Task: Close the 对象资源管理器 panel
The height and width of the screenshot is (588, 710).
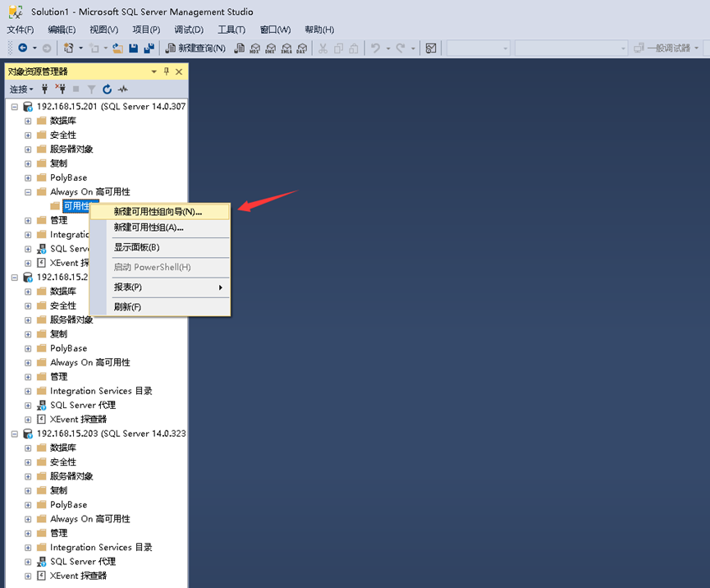Action: [179, 71]
